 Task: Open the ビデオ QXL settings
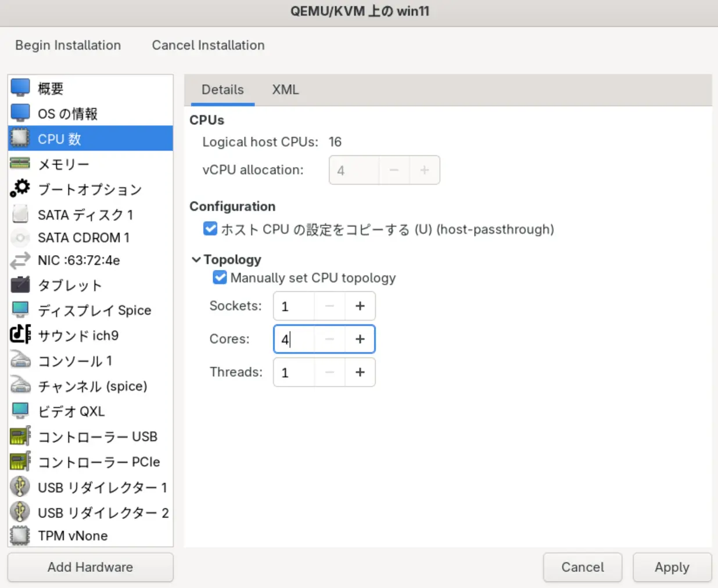20,411
